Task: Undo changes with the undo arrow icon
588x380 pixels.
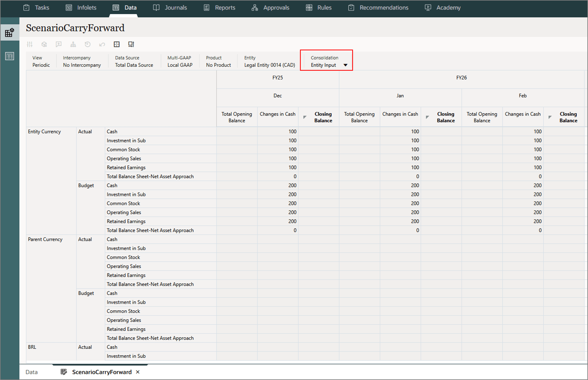Action: click(102, 44)
